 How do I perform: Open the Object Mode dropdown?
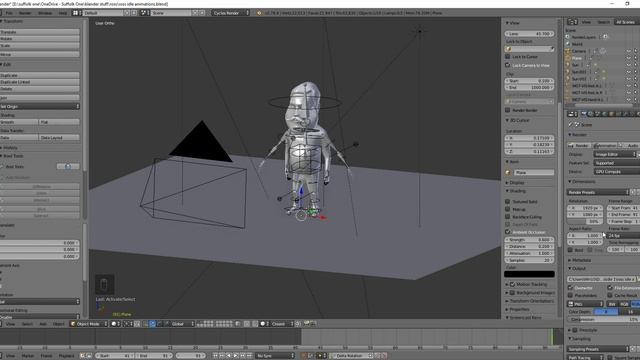click(x=89, y=324)
